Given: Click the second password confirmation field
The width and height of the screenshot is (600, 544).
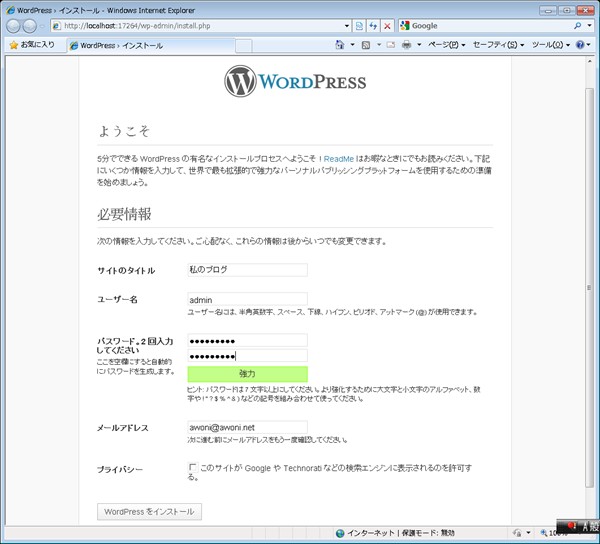Looking at the screenshot, I should (247, 356).
